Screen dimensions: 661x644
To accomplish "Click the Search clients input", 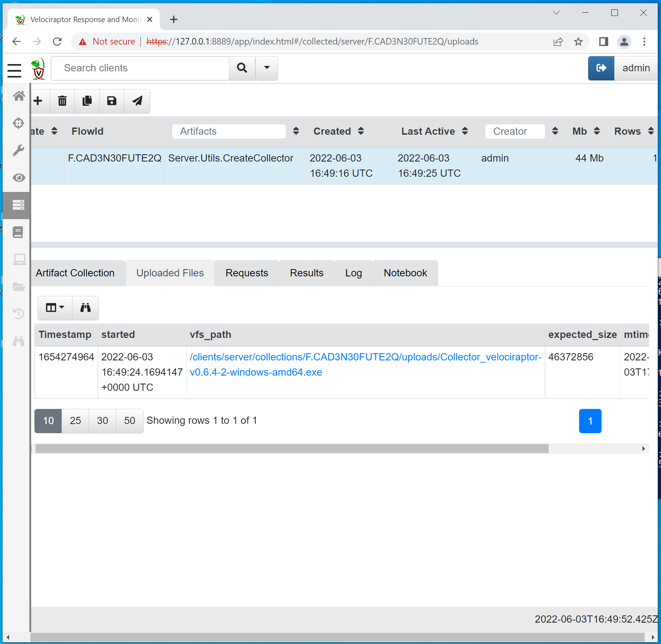I will pos(140,68).
